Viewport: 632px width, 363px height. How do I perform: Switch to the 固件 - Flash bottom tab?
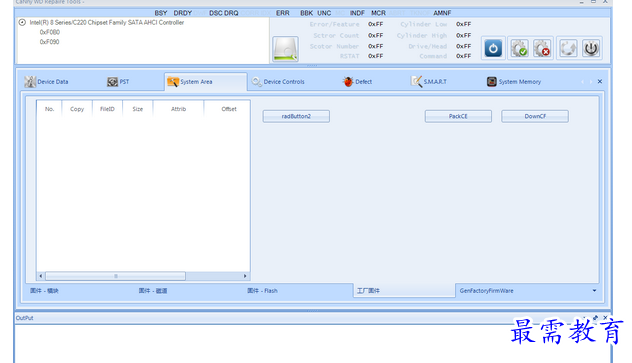262,291
